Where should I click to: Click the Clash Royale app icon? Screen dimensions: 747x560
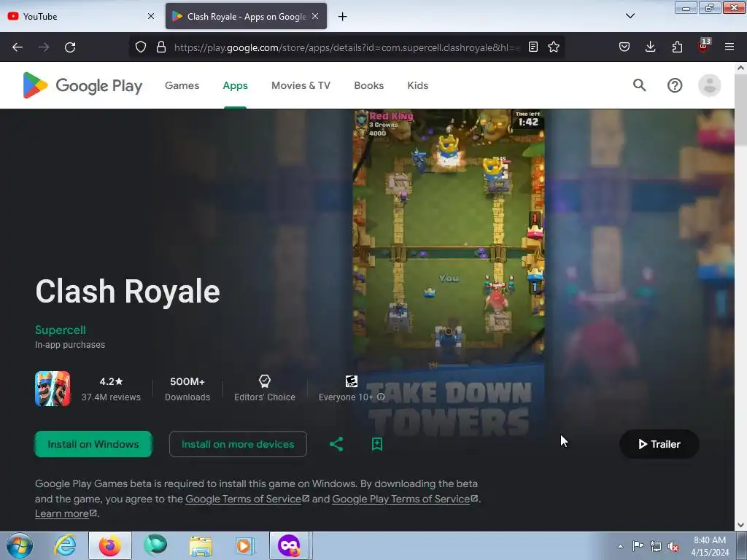[53, 389]
